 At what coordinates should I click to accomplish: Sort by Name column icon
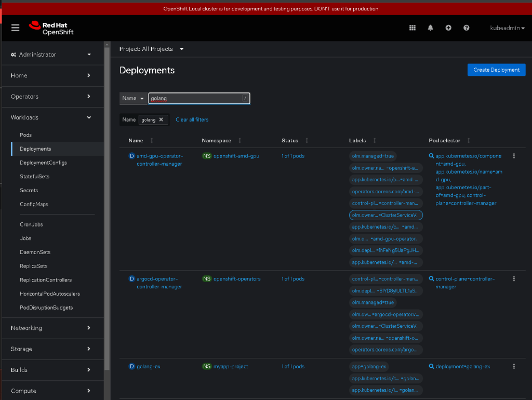[x=152, y=140]
